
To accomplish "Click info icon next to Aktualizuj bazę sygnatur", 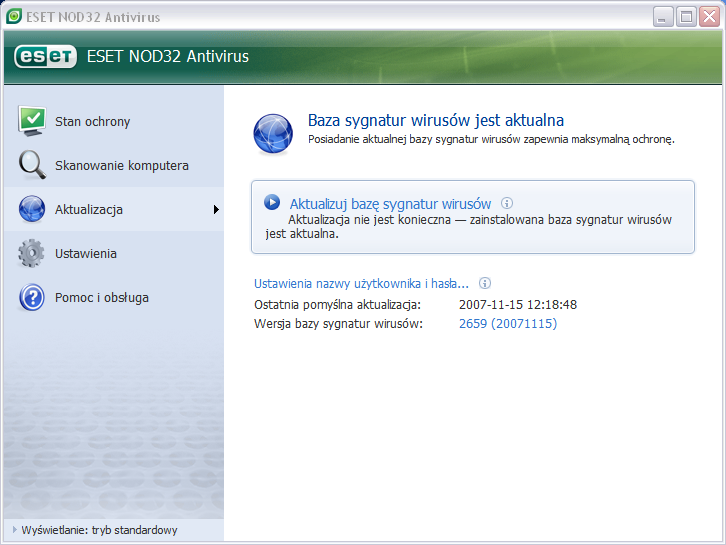I will point(507,203).
